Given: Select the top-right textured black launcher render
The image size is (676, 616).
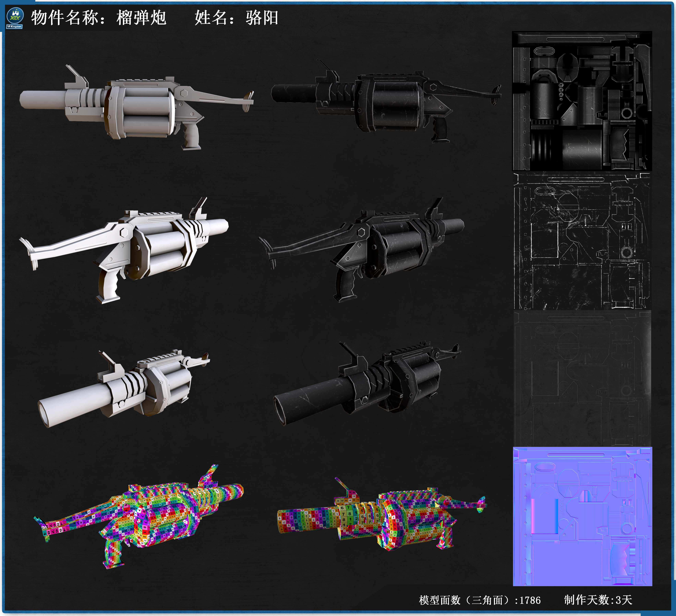Looking at the screenshot, I should pyautogui.click(x=386, y=101).
